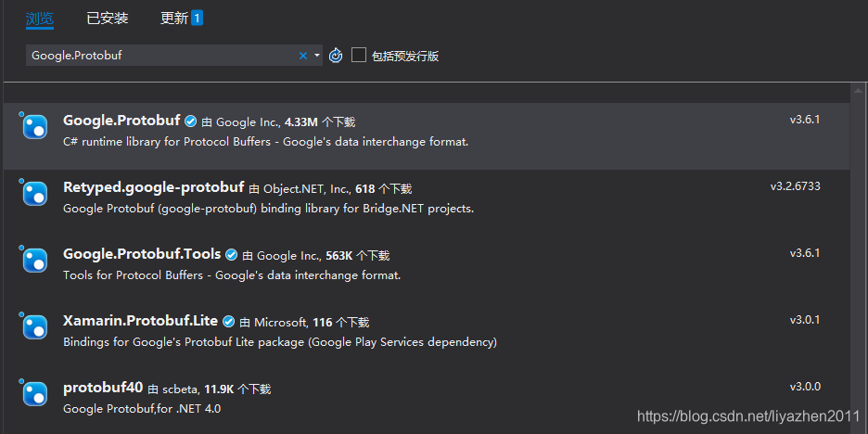This screenshot has height=434, width=868.
Task: Click author scbeta text
Action: [181, 389]
